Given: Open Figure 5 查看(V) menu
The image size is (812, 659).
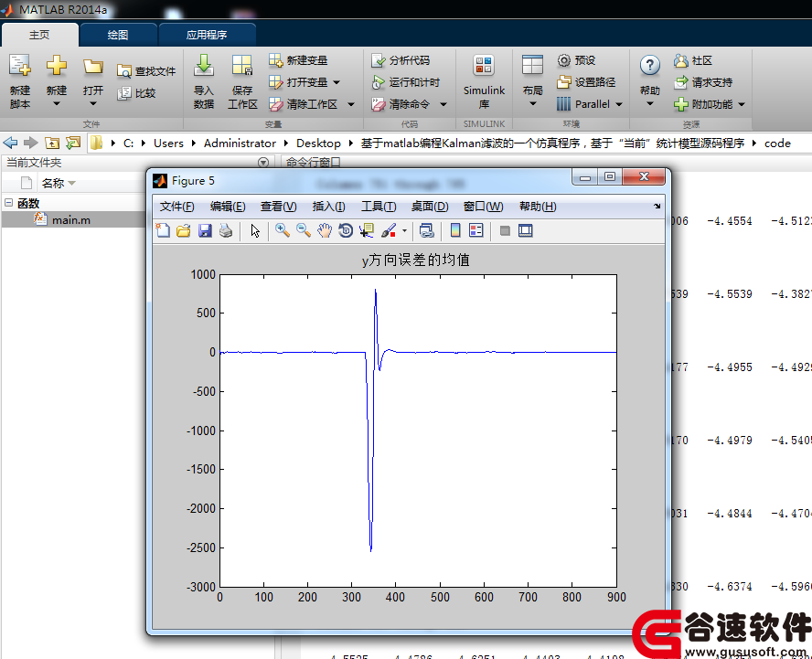Looking at the screenshot, I should [x=279, y=207].
